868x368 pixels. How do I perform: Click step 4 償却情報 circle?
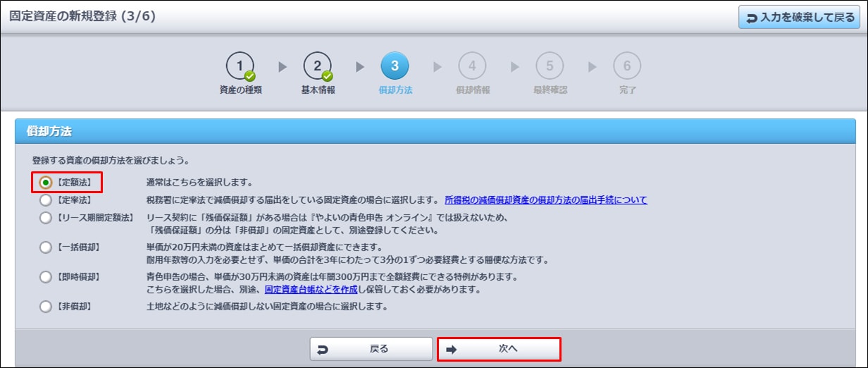(x=472, y=66)
